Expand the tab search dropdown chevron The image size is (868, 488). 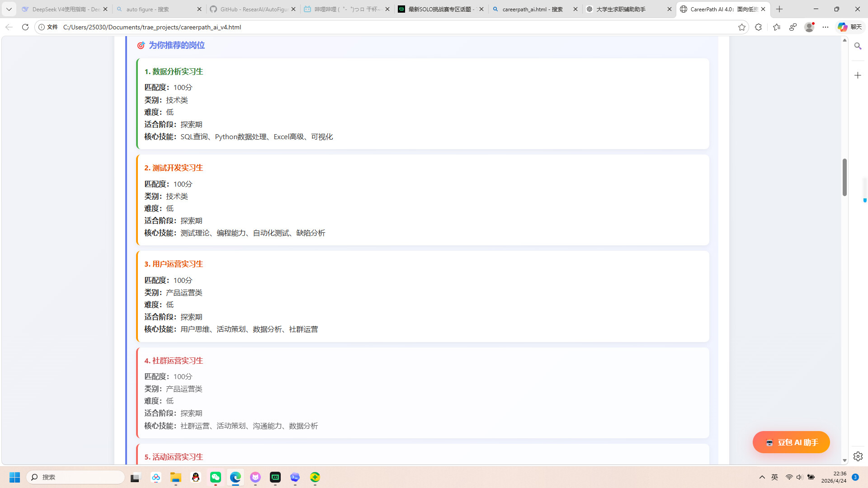pyautogui.click(x=9, y=9)
